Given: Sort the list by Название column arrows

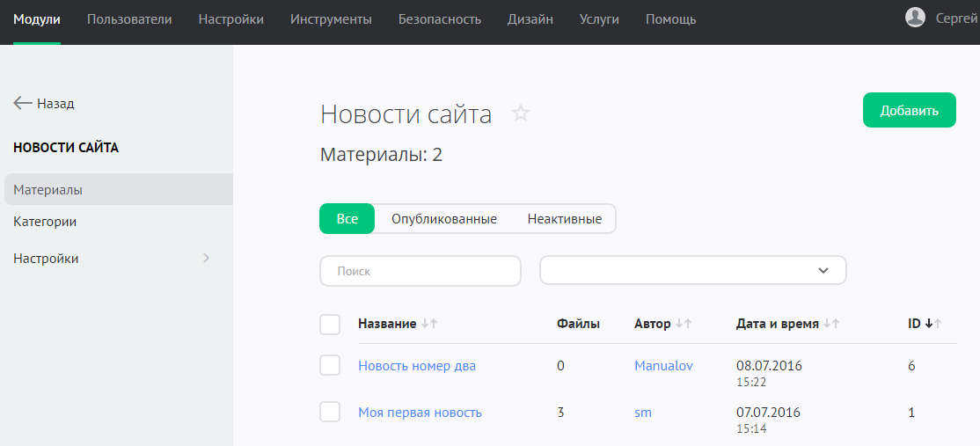Looking at the screenshot, I should coord(429,324).
